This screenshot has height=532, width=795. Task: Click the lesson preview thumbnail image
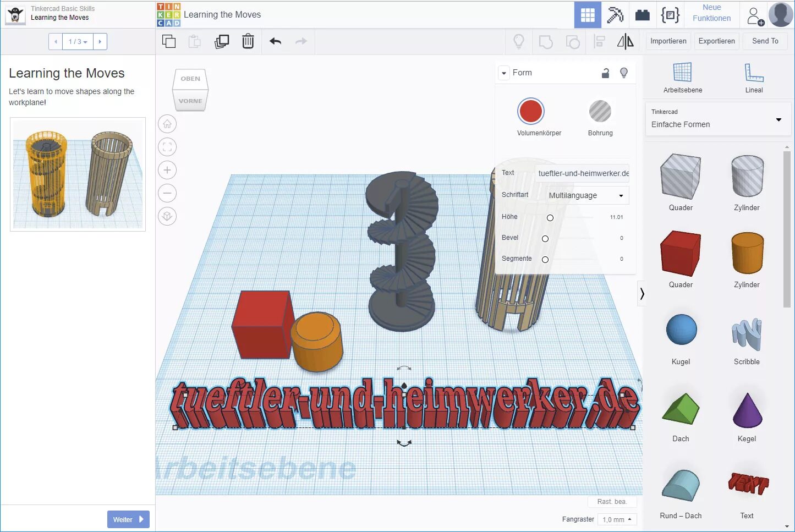(78, 174)
